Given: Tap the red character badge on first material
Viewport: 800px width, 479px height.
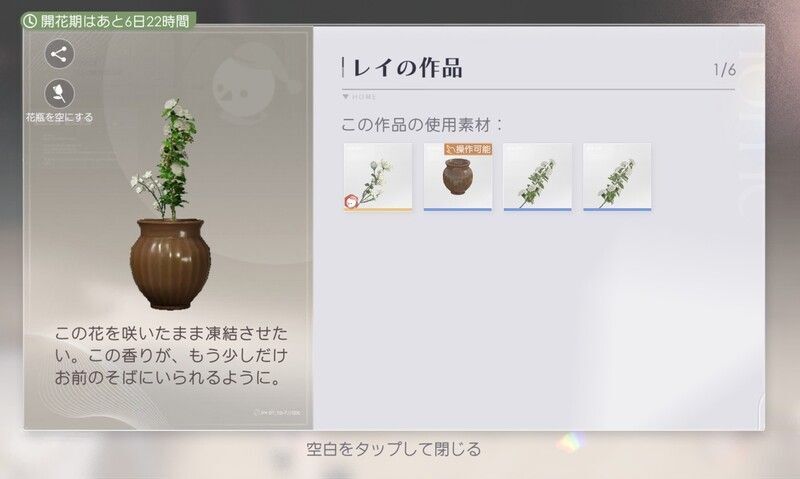Looking at the screenshot, I should [x=351, y=202].
